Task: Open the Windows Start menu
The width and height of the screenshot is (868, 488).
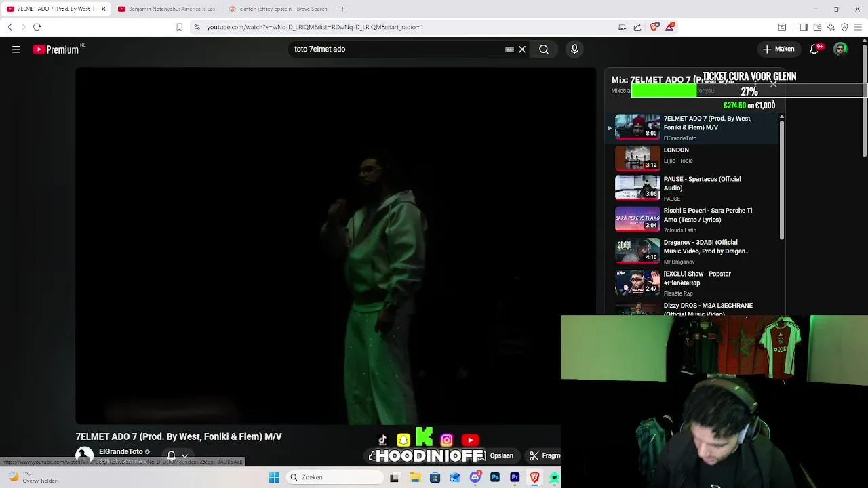Action: [274, 477]
